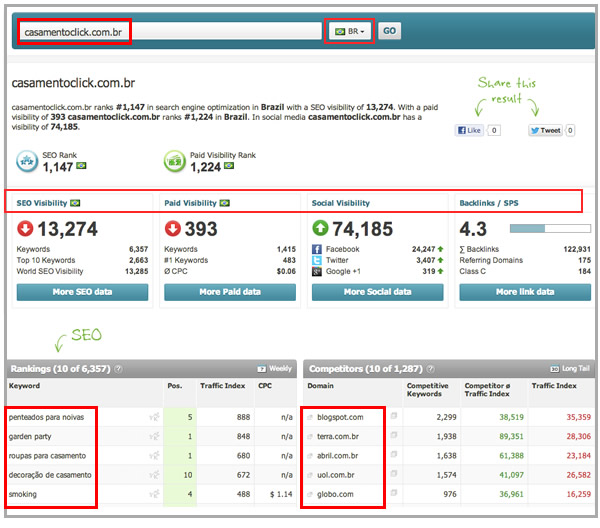Click keyword details icon for garden party

tap(154, 436)
